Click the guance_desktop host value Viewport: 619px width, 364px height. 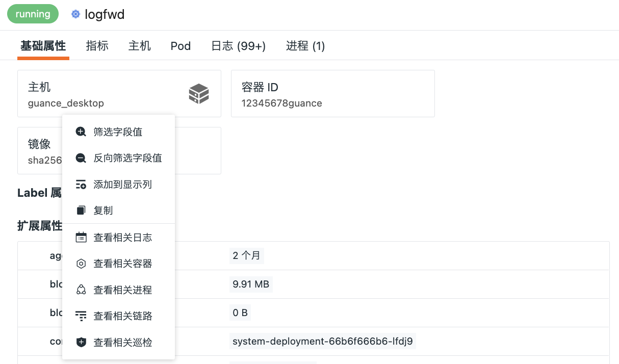[x=66, y=103]
